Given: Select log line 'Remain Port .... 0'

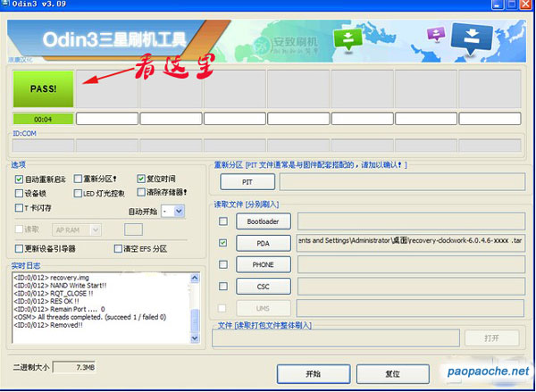Looking at the screenshot, I should pos(60,309).
